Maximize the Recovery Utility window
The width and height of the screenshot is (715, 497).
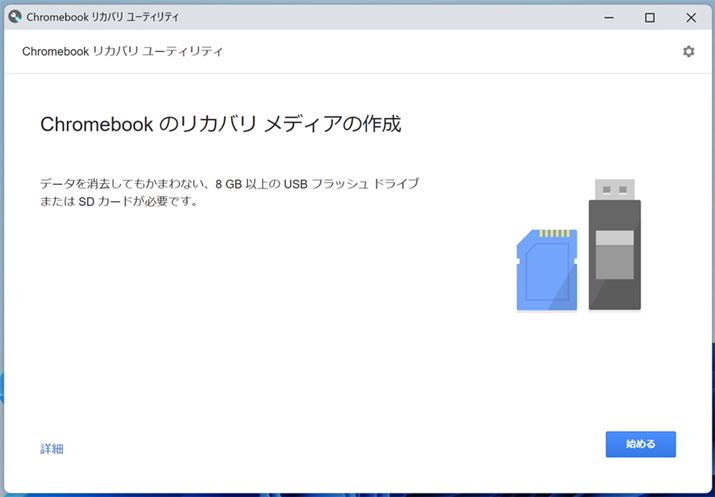pyautogui.click(x=650, y=17)
